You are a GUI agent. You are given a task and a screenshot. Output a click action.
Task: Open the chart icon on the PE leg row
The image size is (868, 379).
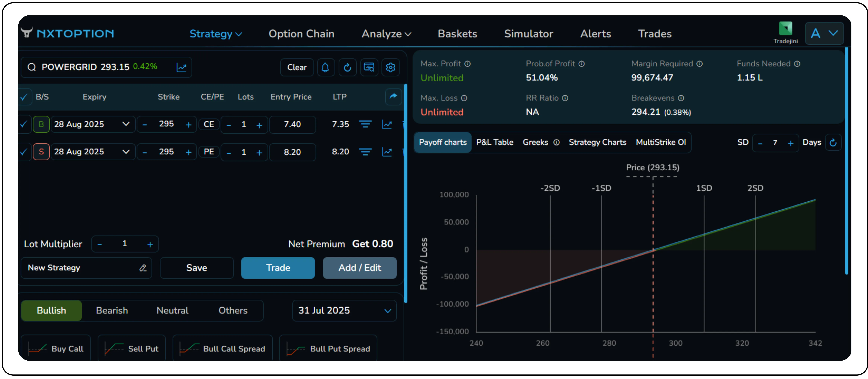point(387,152)
